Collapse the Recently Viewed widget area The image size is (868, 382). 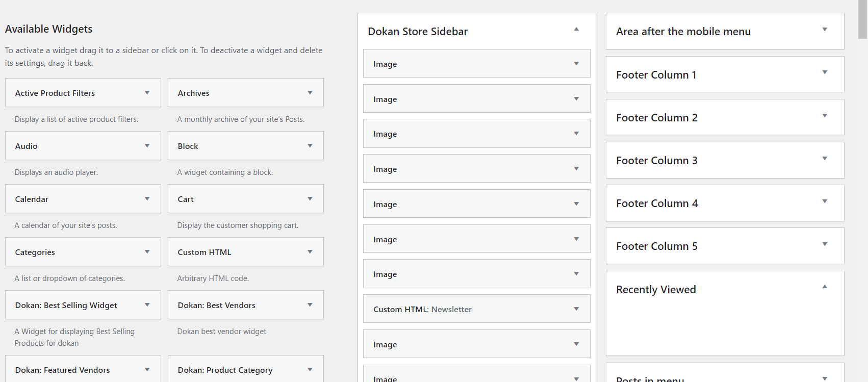(x=824, y=287)
